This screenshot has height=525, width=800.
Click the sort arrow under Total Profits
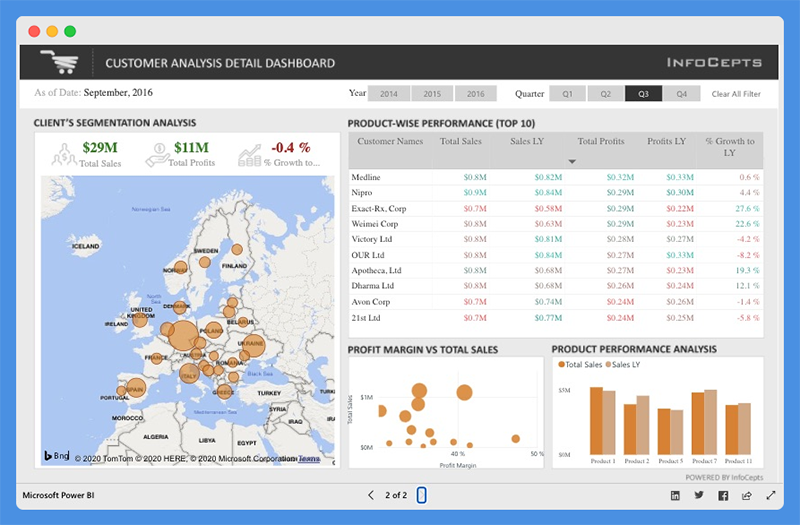point(573,161)
